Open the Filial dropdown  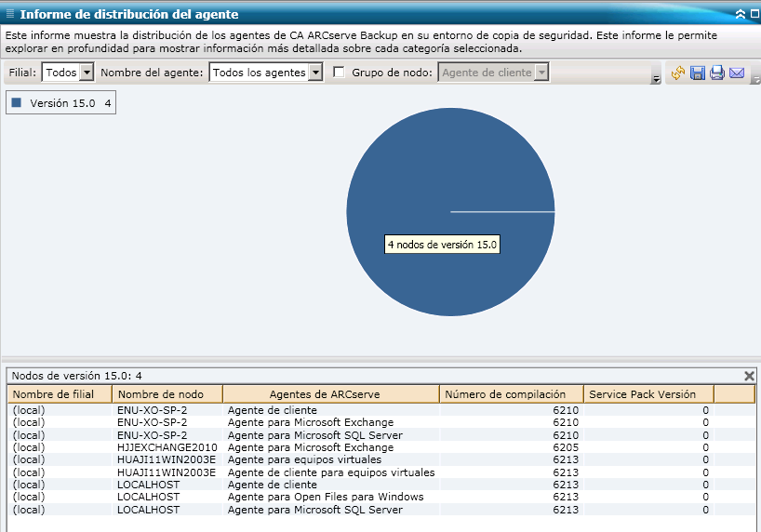[87, 73]
